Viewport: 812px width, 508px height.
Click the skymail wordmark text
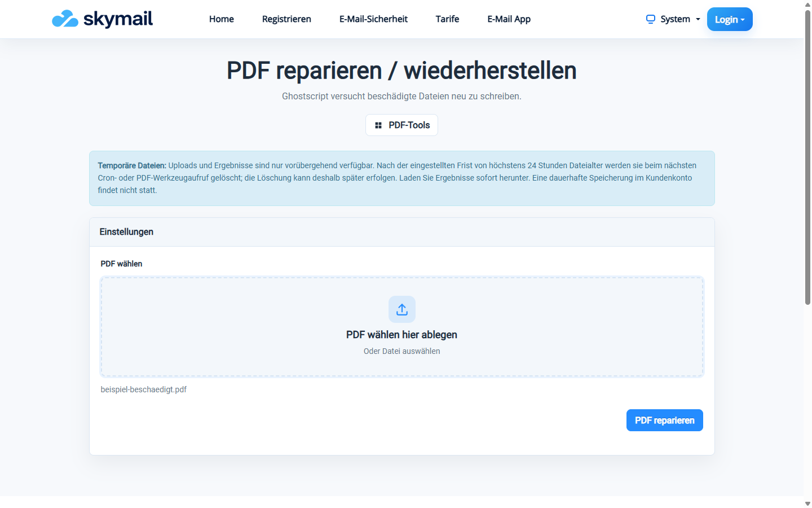click(118, 19)
